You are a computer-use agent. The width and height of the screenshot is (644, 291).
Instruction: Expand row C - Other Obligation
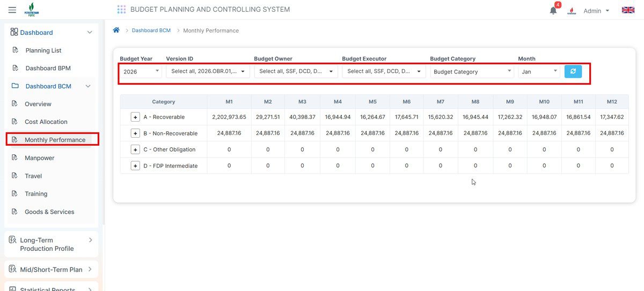click(x=135, y=150)
